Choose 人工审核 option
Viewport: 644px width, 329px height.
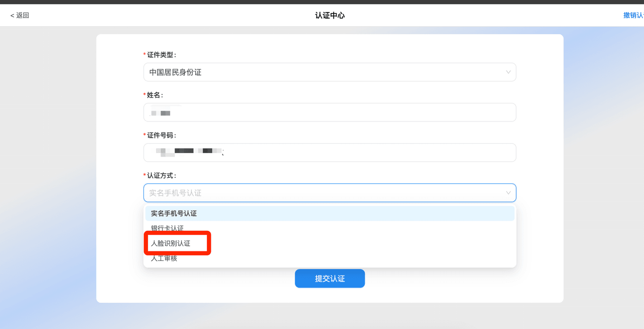tap(330, 258)
